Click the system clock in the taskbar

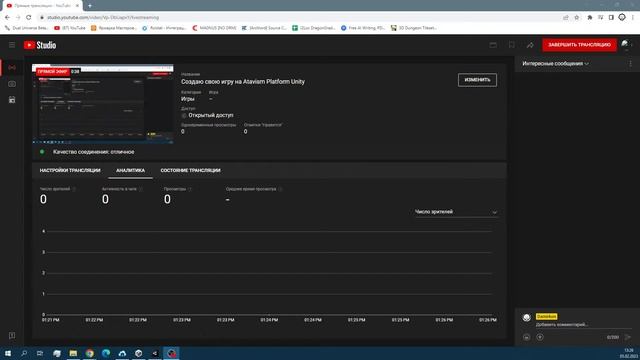628,353
